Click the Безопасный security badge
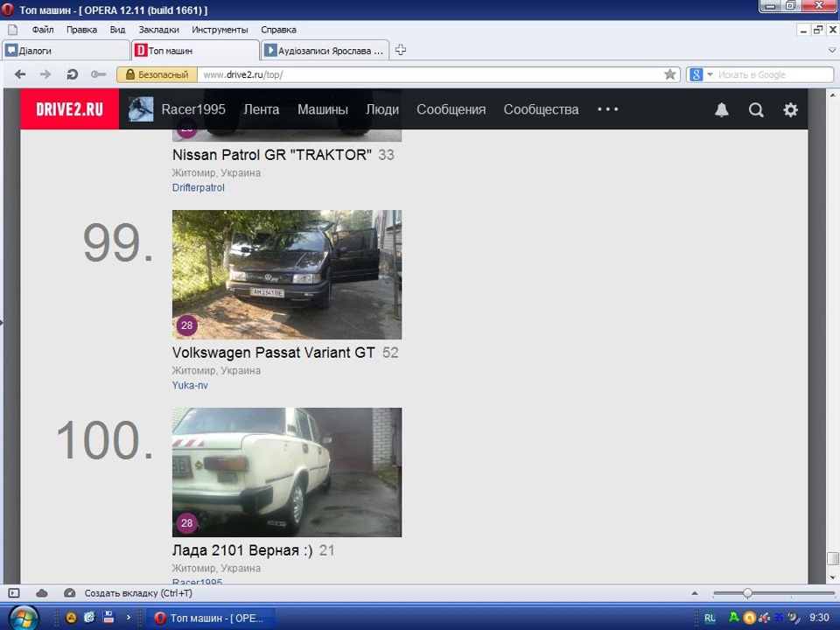 (157, 74)
